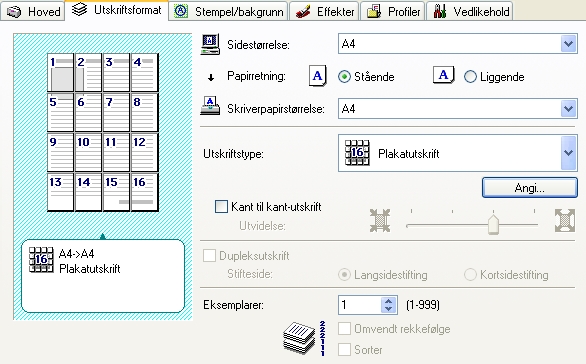
Task: Click the 16-grid poster icon in Utskriftstype
Action: click(357, 153)
